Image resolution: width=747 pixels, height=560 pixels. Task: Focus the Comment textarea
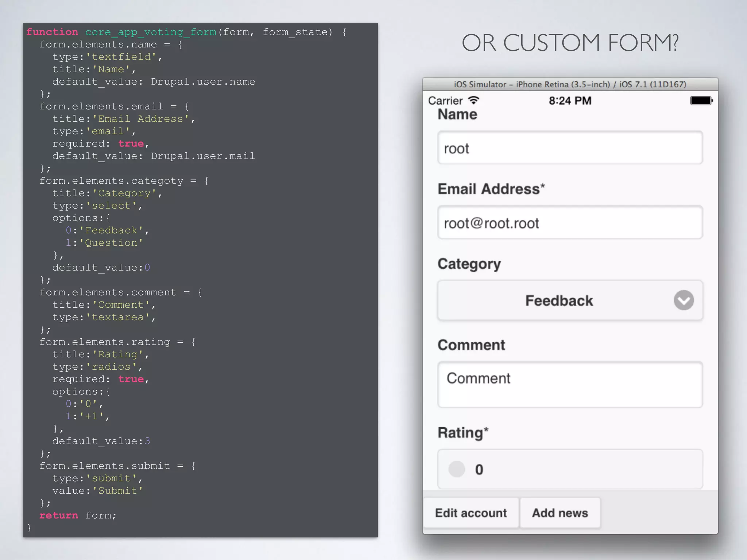[x=570, y=385]
